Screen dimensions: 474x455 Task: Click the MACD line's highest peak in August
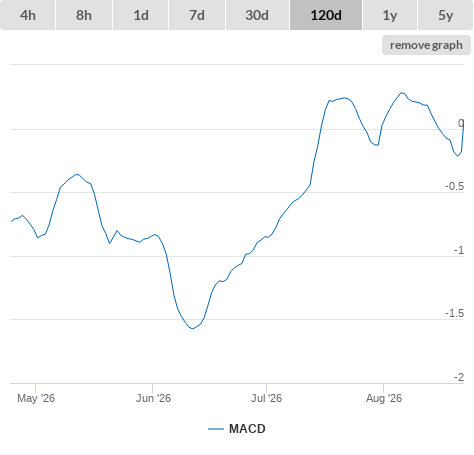point(402,93)
